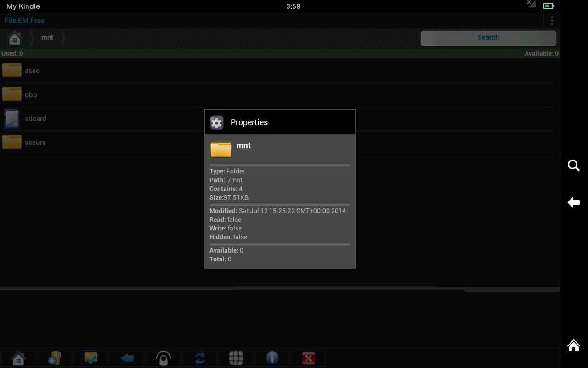This screenshot has height=368, width=588.
Task: Tap My Kindle in the status bar
Action: point(22,6)
